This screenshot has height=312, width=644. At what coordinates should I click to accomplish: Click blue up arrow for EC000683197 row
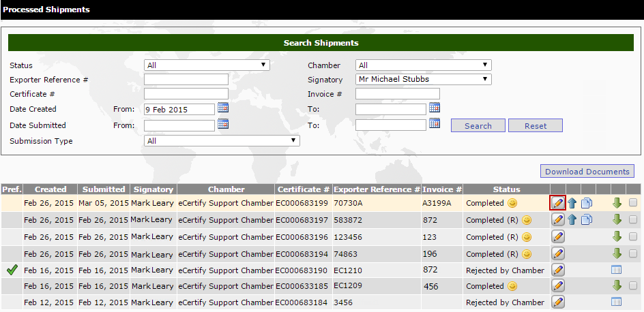572,219
